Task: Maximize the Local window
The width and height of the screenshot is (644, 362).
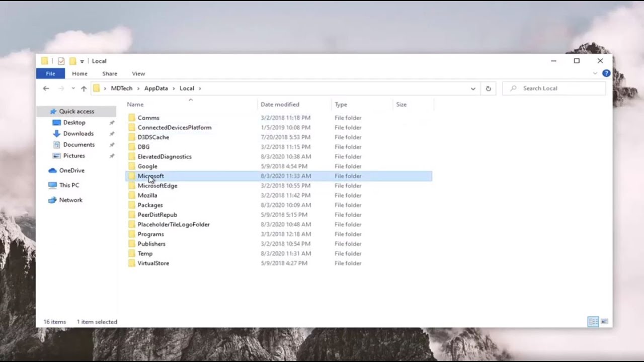Action: (577, 61)
